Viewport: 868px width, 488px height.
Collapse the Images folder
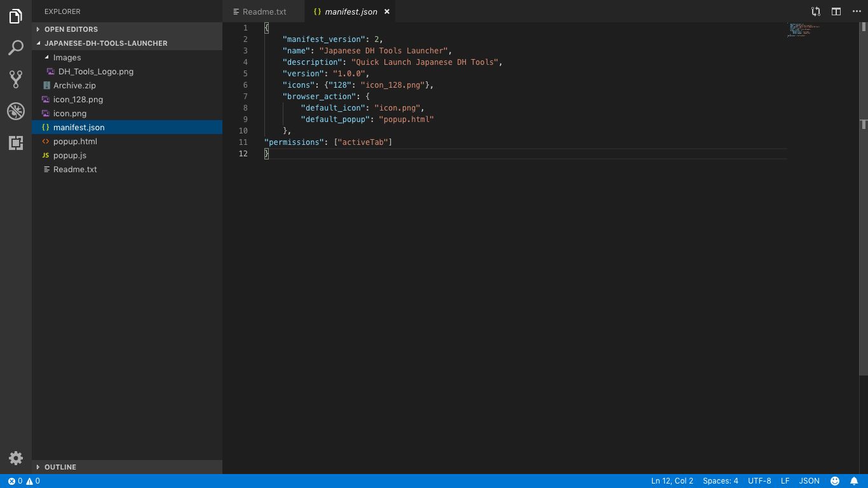(x=127, y=57)
